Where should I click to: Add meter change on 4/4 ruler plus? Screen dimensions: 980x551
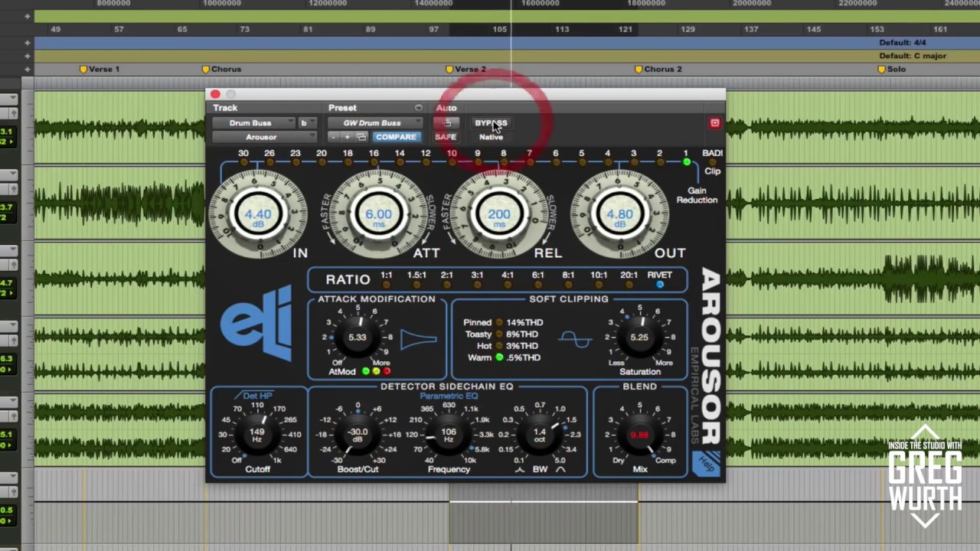[28, 43]
